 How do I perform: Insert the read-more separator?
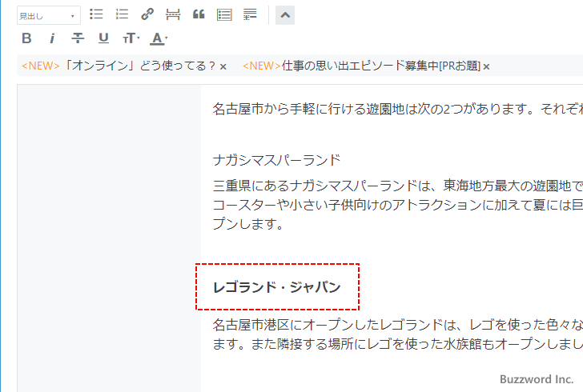click(x=173, y=15)
